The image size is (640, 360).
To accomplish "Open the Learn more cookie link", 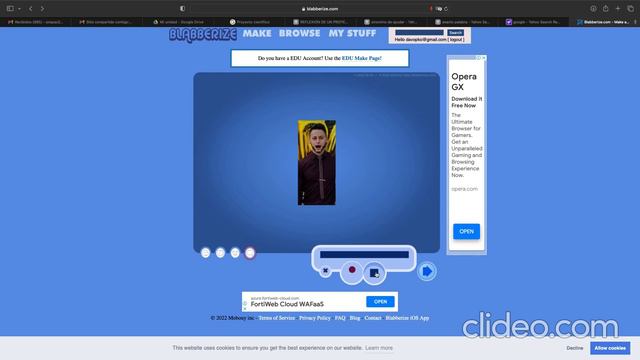I will [x=379, y=348].
